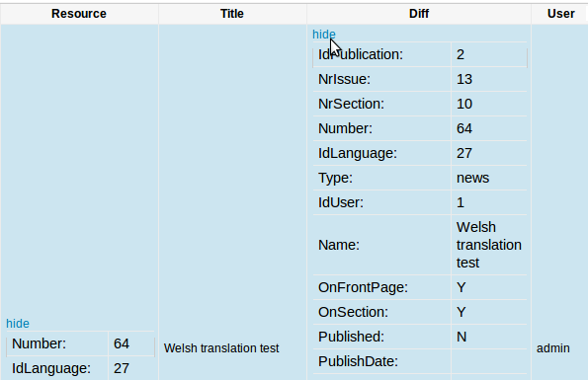The width and height of the screenshot is (588, 380).
Task: Select the 'Number:' label in Resource column
Action: (x=39, y=343)
